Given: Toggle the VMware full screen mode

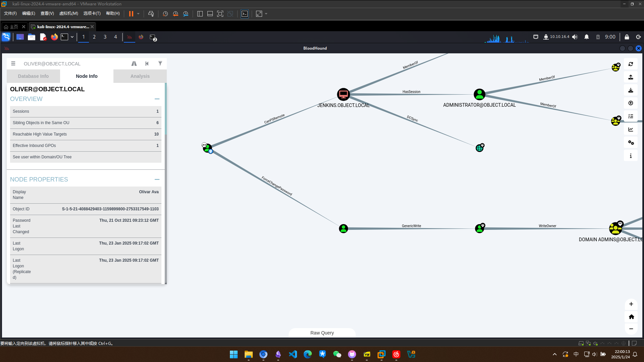Looking at the screenshot, I should click(220, 14).
